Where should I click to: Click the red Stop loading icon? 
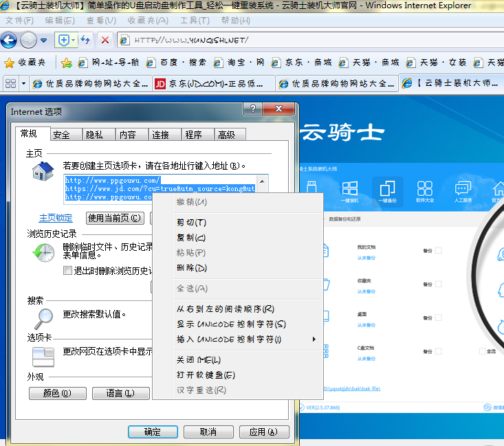105,40
